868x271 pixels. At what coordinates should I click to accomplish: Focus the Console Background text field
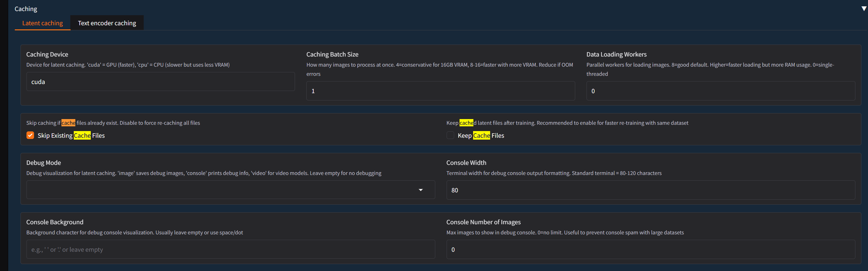[x=230, y=250]
